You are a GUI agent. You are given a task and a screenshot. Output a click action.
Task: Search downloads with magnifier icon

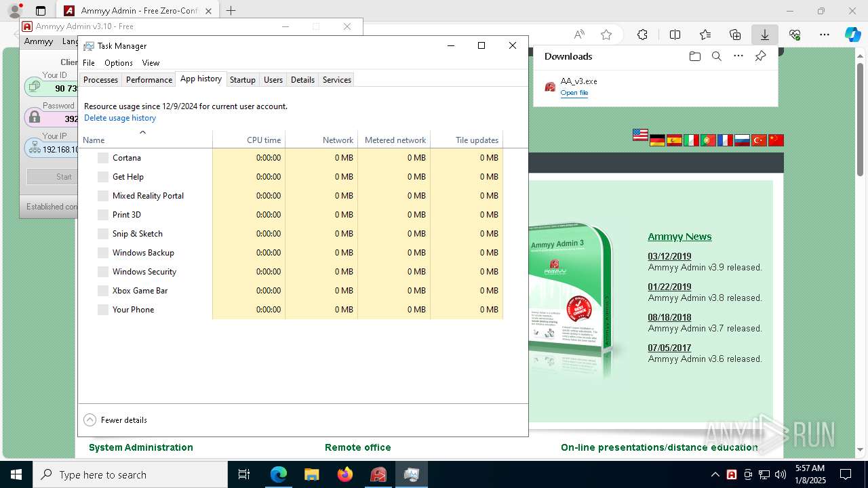pyautogui.click(x=717, y=56)
